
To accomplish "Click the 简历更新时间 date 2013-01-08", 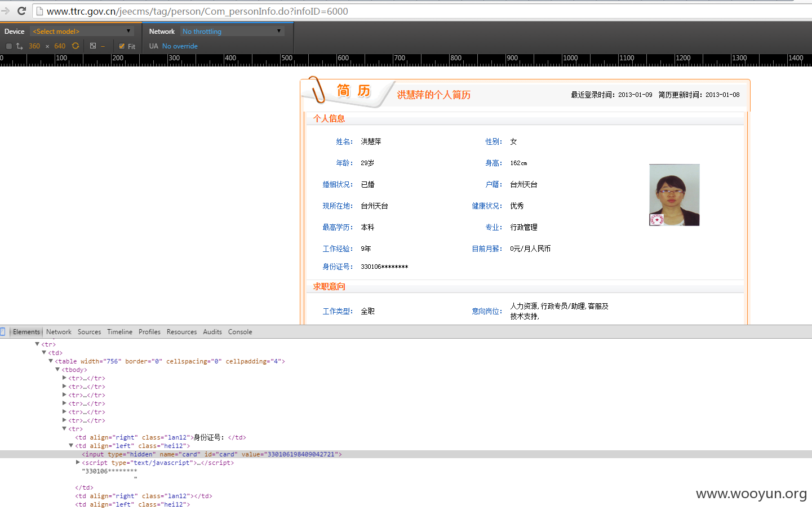I will coord(722,95).
